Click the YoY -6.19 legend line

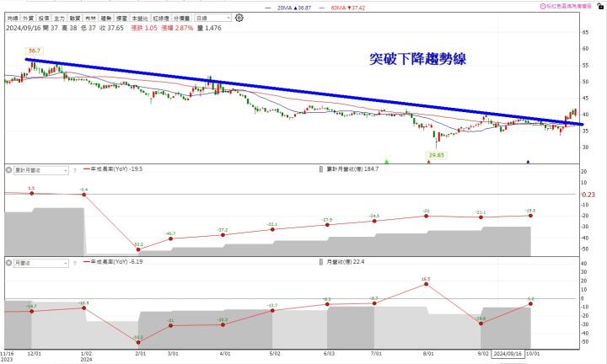113,262
